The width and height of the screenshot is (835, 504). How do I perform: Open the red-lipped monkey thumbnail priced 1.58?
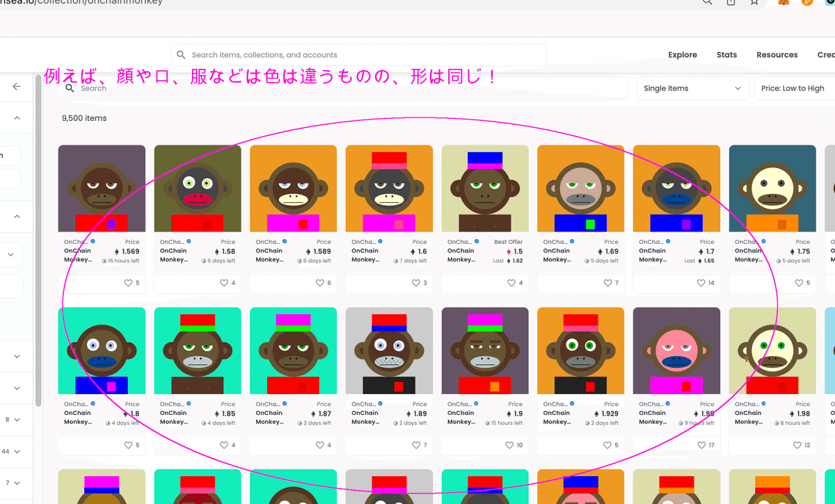coord(198,188)
